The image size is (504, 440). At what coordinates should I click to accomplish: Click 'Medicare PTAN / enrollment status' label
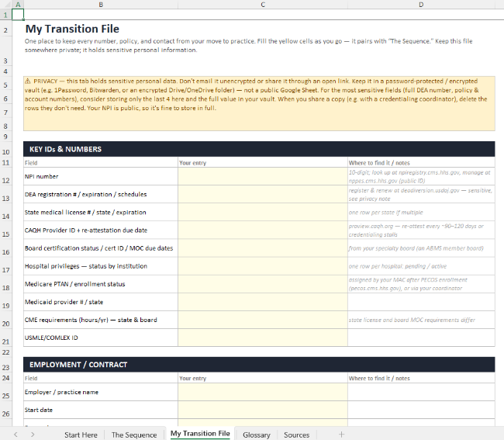[101, 284]
